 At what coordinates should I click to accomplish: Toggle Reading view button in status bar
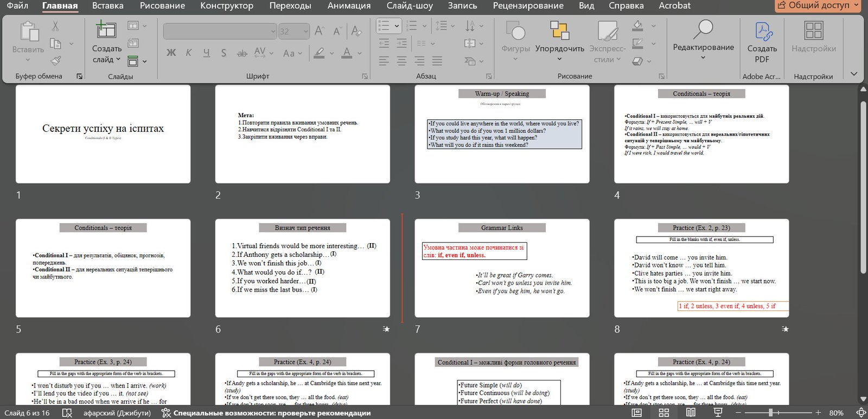coord(691,413)
